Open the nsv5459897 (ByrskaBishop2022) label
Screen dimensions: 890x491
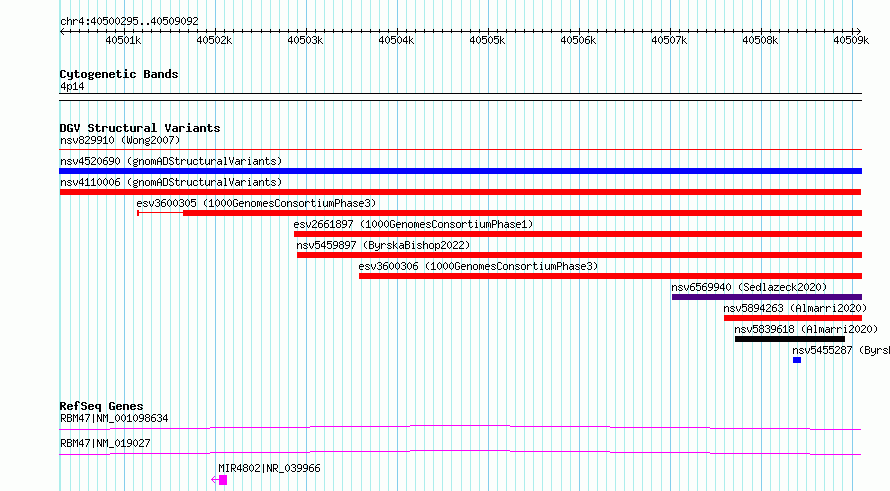(x=383, y=245)
